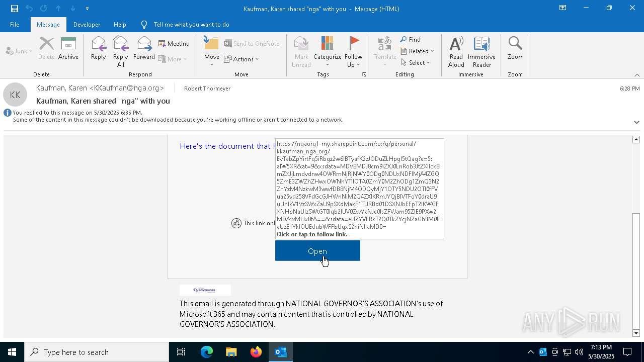The width and height of the screenshot is (644, 362).
Task: Click the blue Open button
Action: tap(317, 251)
